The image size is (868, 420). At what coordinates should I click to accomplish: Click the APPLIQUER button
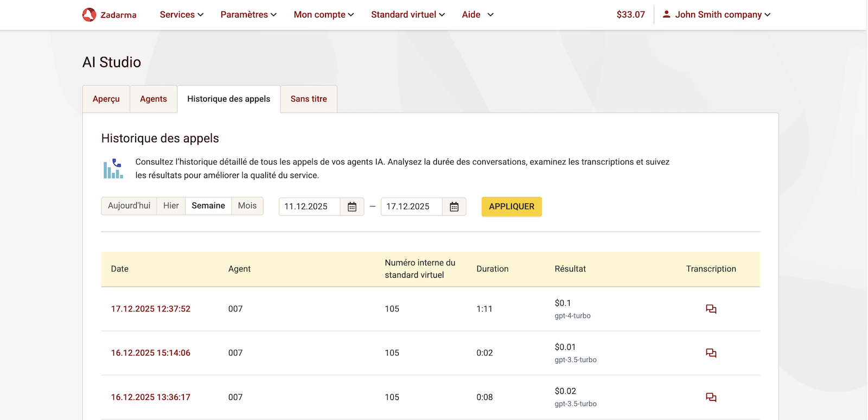point(511,207)
